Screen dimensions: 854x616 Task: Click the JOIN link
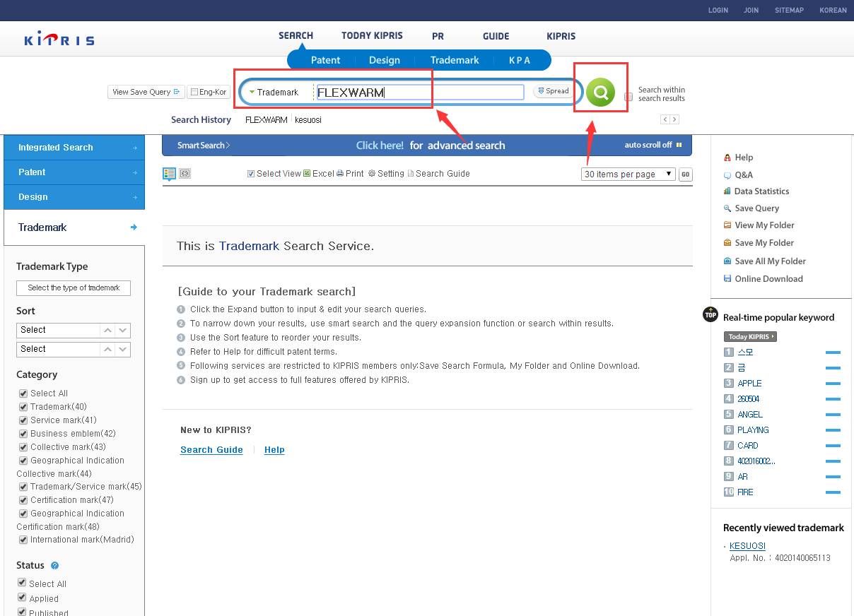[x=751, y=10]
